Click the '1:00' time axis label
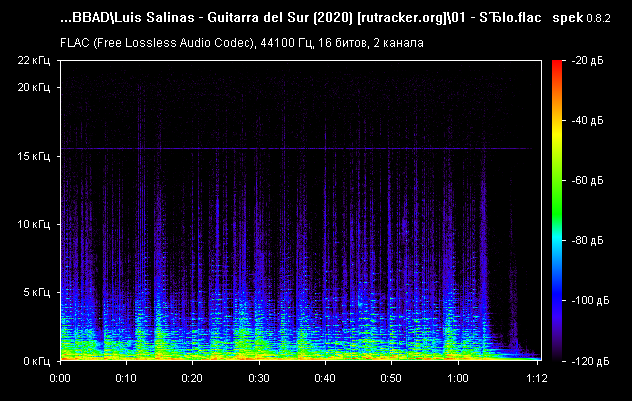This screenshot has height=401, width=632. click(x=458, y=378)
